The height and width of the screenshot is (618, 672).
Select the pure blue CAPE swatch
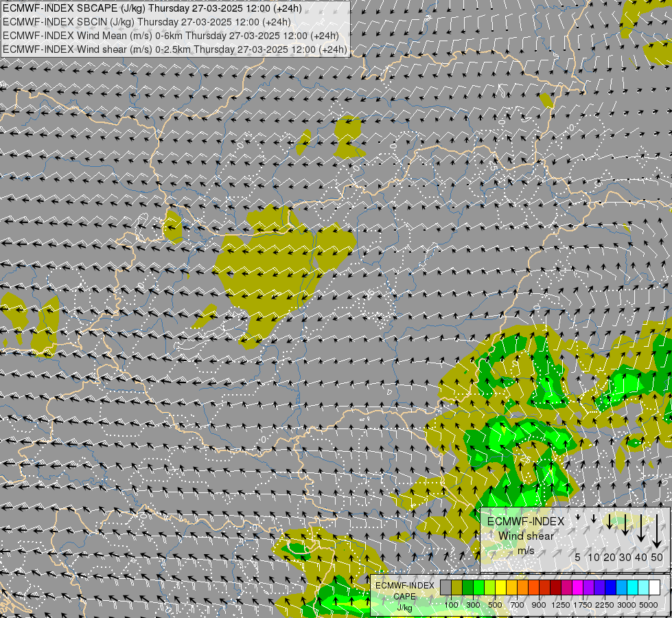[611, 587]
